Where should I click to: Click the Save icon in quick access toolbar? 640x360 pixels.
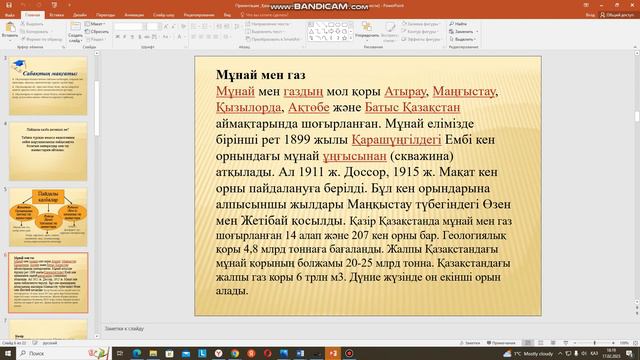click(9, 5)
